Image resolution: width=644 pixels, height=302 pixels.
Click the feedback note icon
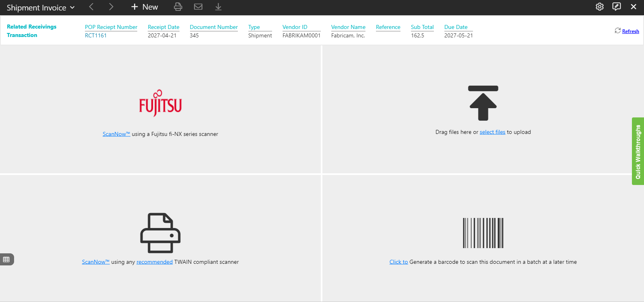pos(616,7)
